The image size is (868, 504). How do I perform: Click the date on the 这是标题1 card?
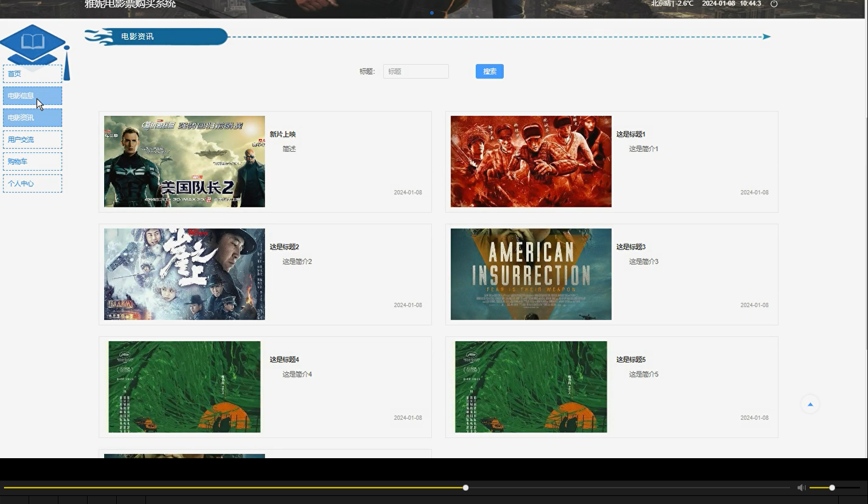tap(755, 192)
